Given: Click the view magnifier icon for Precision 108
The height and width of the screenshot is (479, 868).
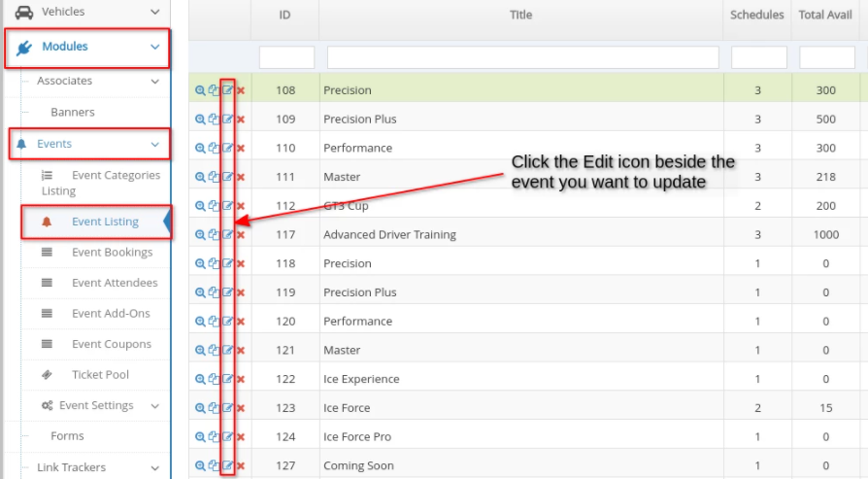Looking at the screenshot, I should (x=200, y=90).
